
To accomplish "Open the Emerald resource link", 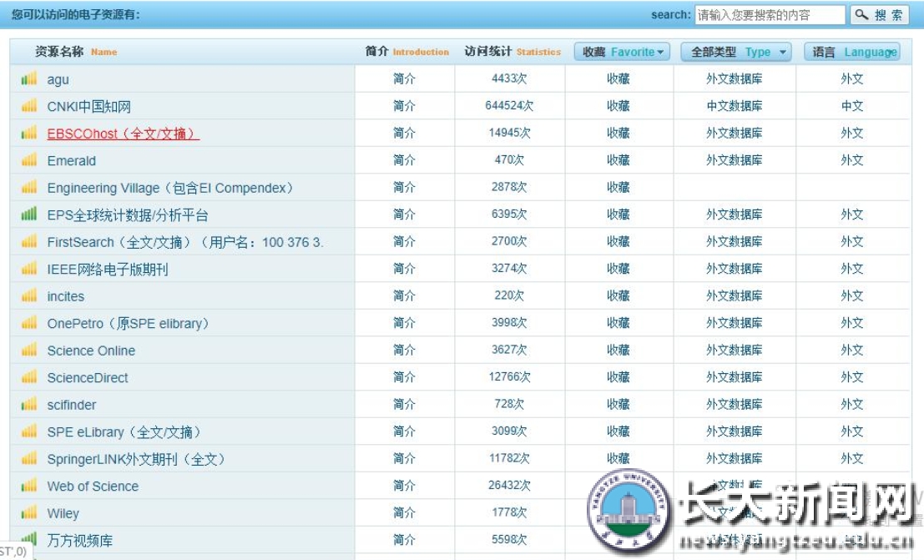I will point(71,161).
